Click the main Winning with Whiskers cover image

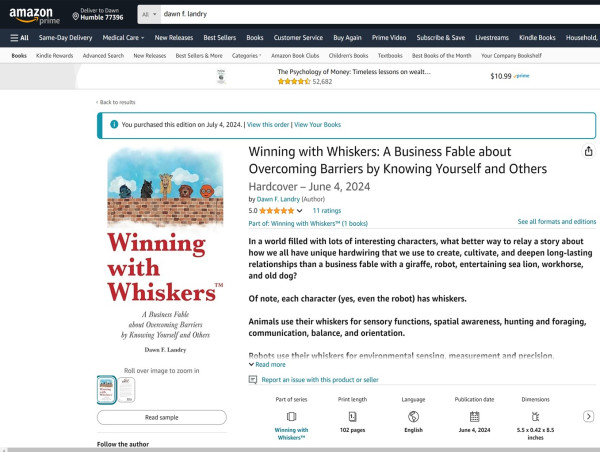[x=165, y=253]
